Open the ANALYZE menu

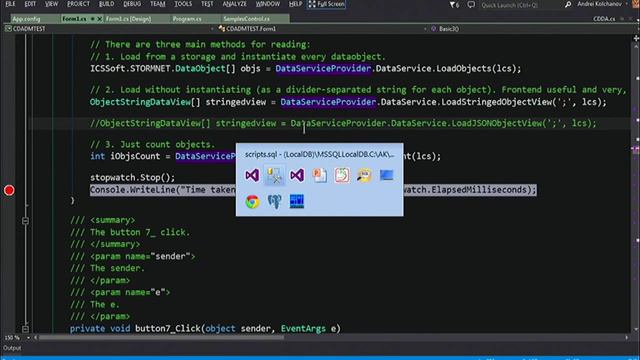(x=235, y=4)
